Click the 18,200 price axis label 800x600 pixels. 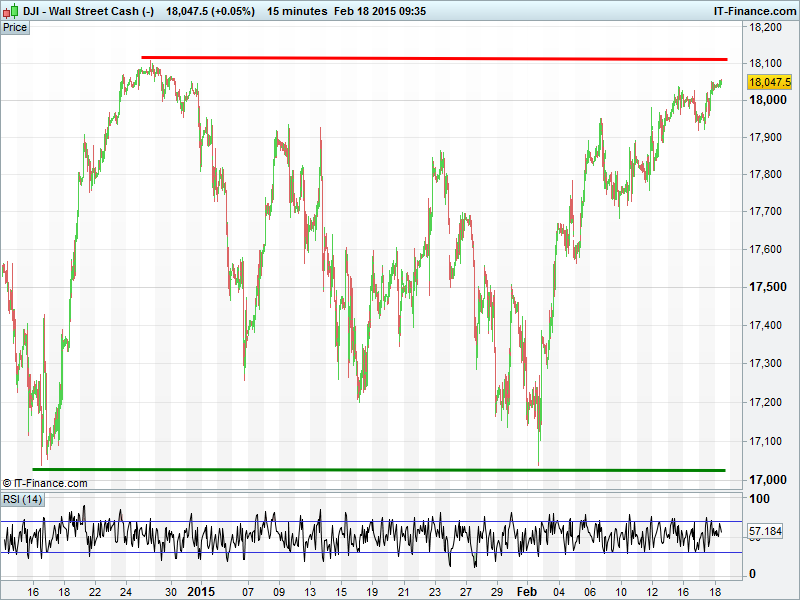(x=765, y=27)
